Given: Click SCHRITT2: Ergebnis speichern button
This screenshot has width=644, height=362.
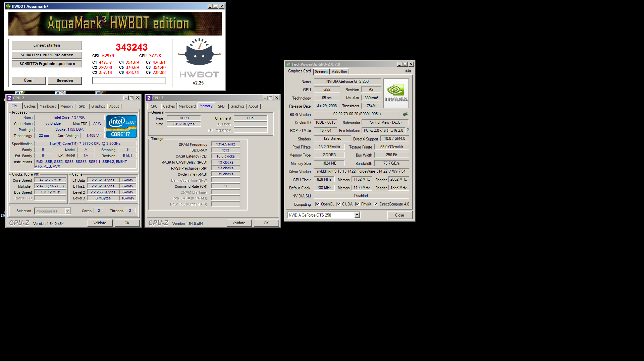Looking at the screenshot, I should click(47, 64).
